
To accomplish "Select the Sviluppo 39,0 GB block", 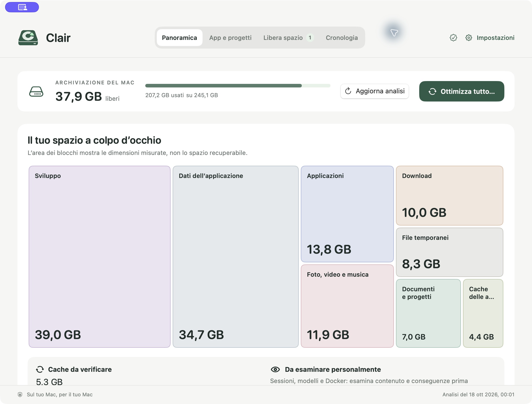I will (99, 257).
